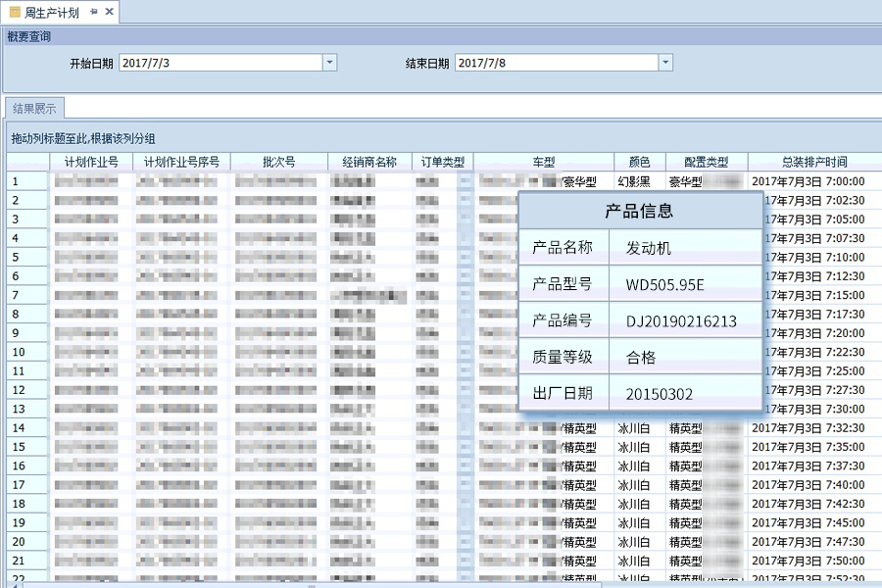Image resolution: width=882 pixels, height=588 pixels.
Task: Click the 合格 quality grade value
Action: [x=641, y=358]
